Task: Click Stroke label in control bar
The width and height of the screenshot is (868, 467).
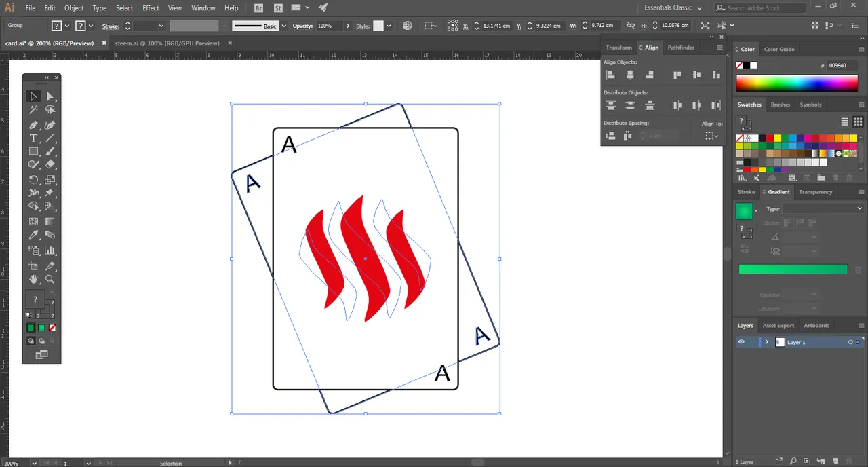Action: (111, 26)
